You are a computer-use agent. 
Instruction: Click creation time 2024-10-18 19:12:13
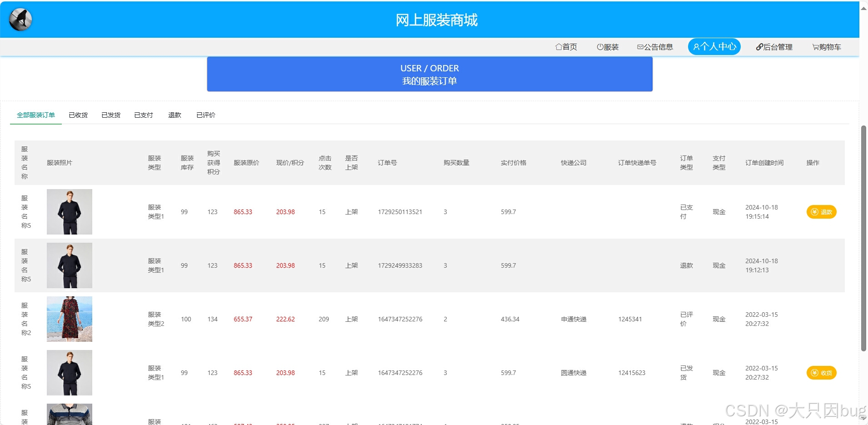click(762, 265)
